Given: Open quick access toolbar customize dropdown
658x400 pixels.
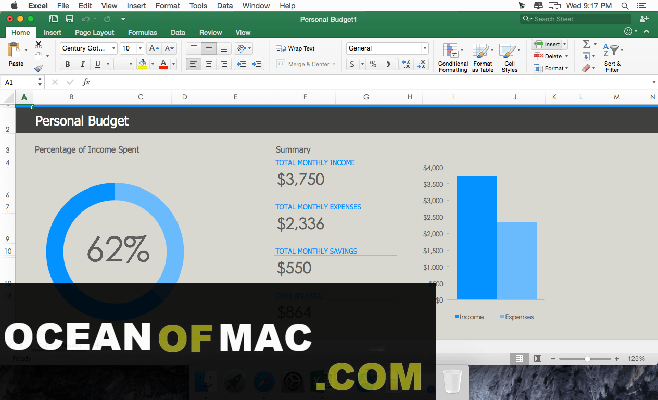Looking at the screenshot, I should click(123, 19).
